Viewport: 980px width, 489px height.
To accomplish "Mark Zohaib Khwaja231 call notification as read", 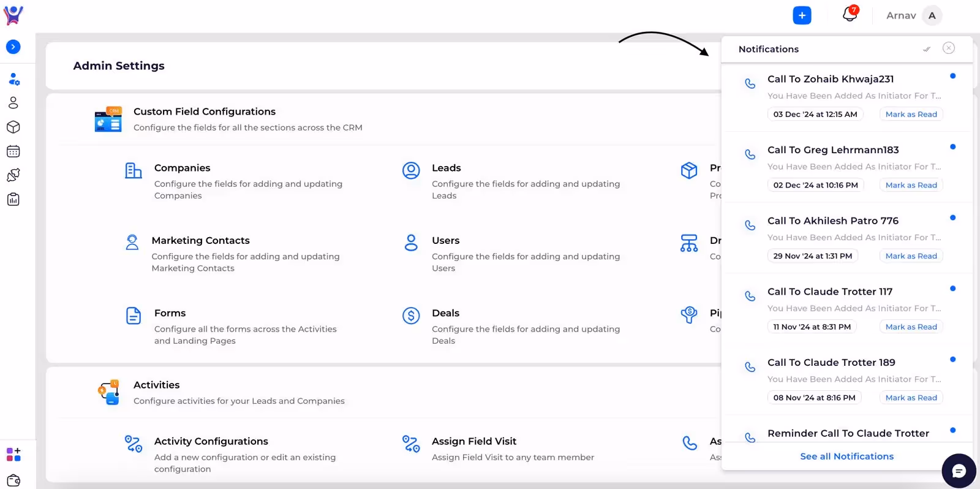I will (911, 114).
